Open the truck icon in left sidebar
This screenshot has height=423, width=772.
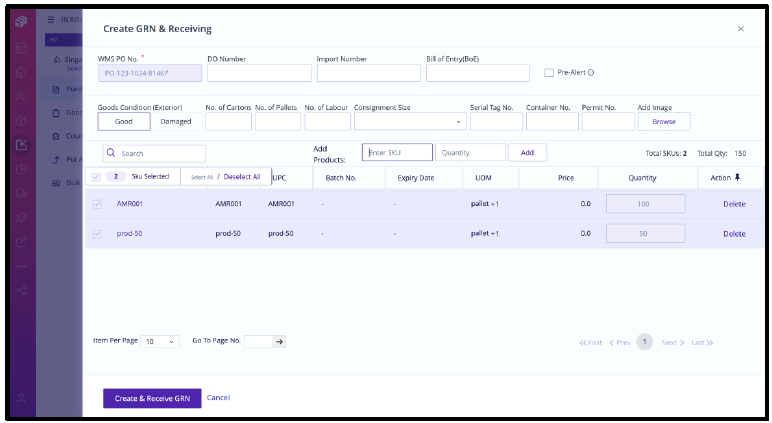21,194
